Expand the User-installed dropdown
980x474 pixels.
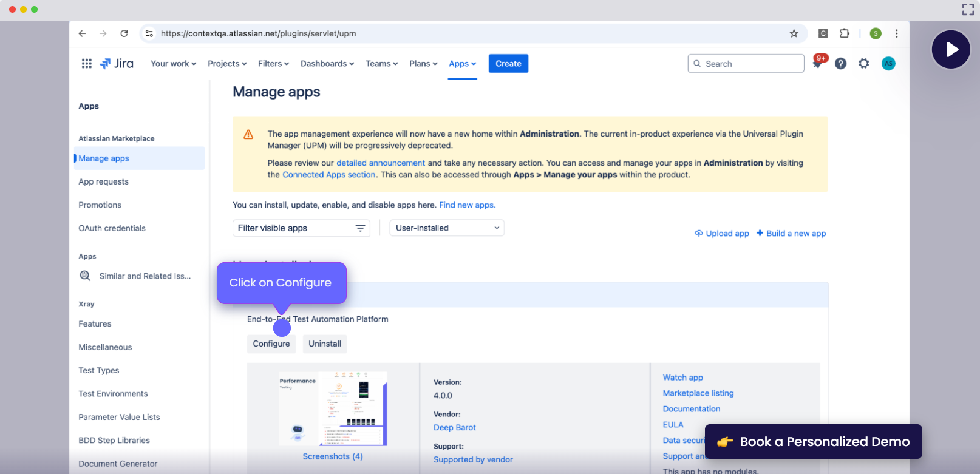tap(447, 228)
